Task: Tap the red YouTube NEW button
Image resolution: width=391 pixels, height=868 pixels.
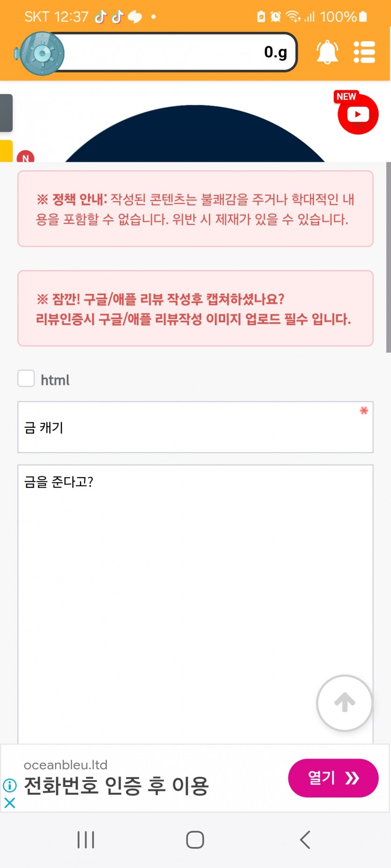Action: coord(358,113)
